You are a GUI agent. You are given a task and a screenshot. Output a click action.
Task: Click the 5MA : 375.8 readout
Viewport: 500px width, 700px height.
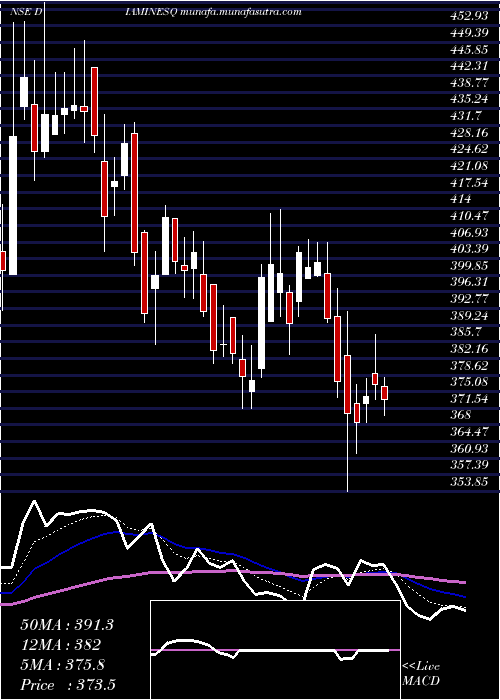click(63, 665)
